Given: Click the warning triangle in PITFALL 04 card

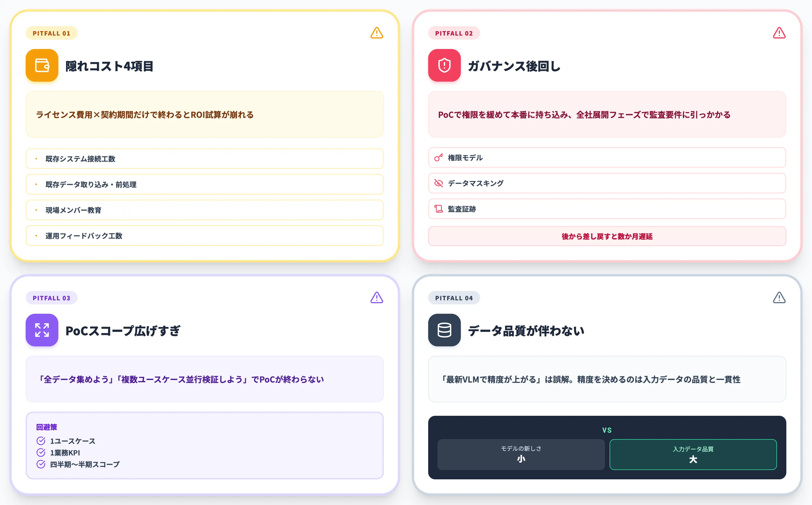Looking at the screenshot, I should point(779,297).
